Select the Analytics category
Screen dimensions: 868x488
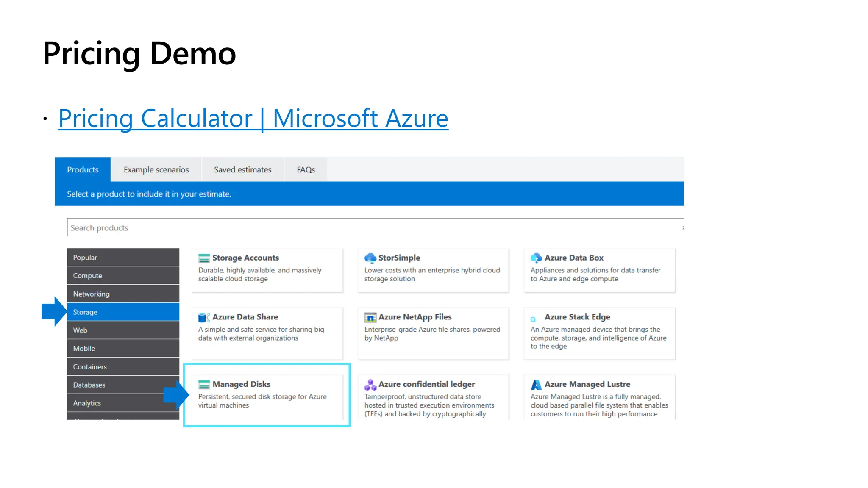point(123,403)
